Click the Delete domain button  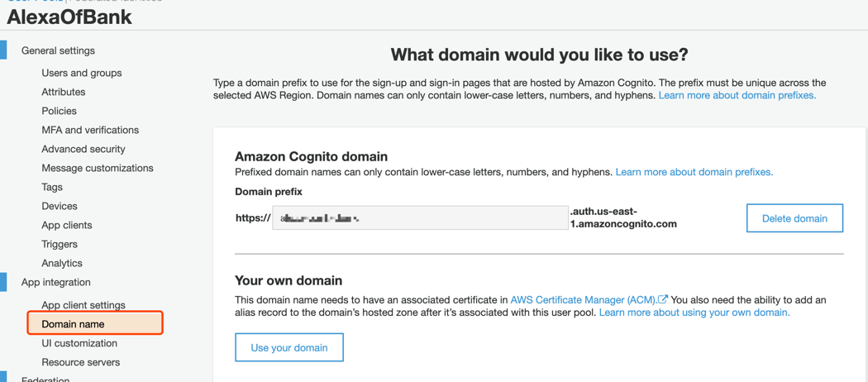pyautogui.click(x=794, y=218)
